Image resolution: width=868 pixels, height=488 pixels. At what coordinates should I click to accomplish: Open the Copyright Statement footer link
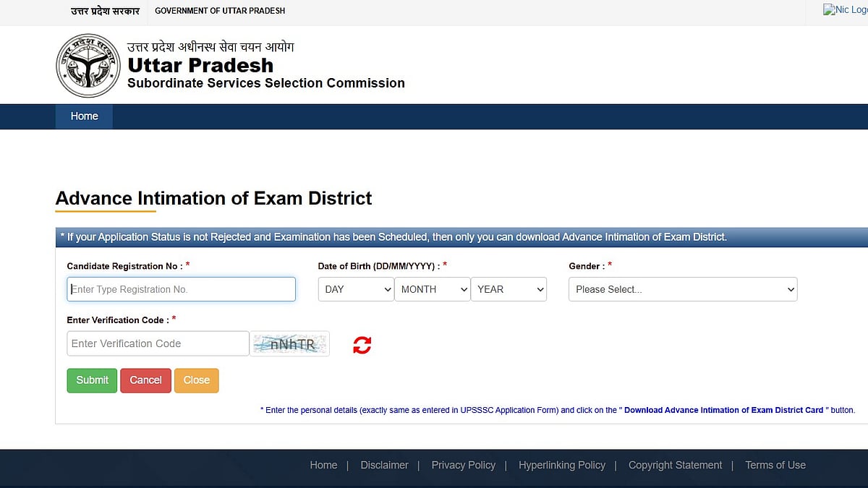tap(675, 465)
